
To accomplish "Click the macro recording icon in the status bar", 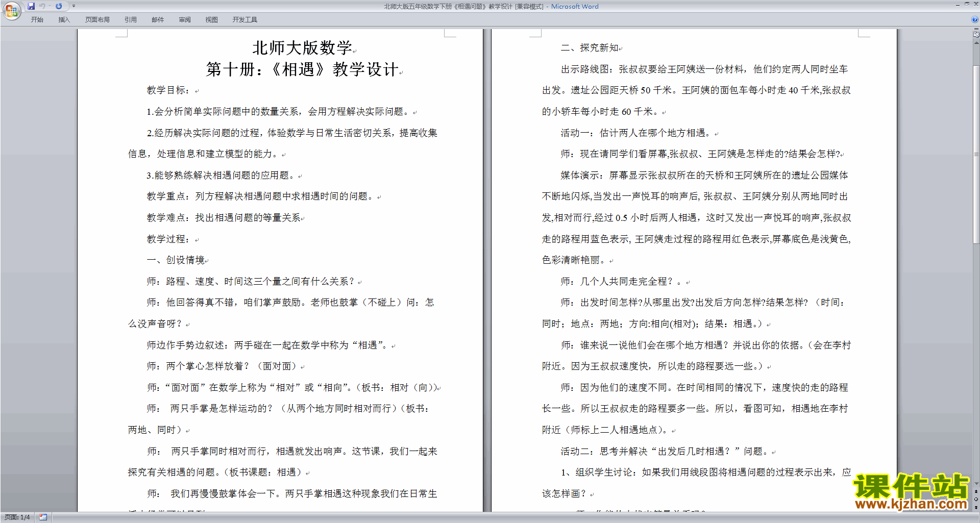I will (x=43, y=517).
